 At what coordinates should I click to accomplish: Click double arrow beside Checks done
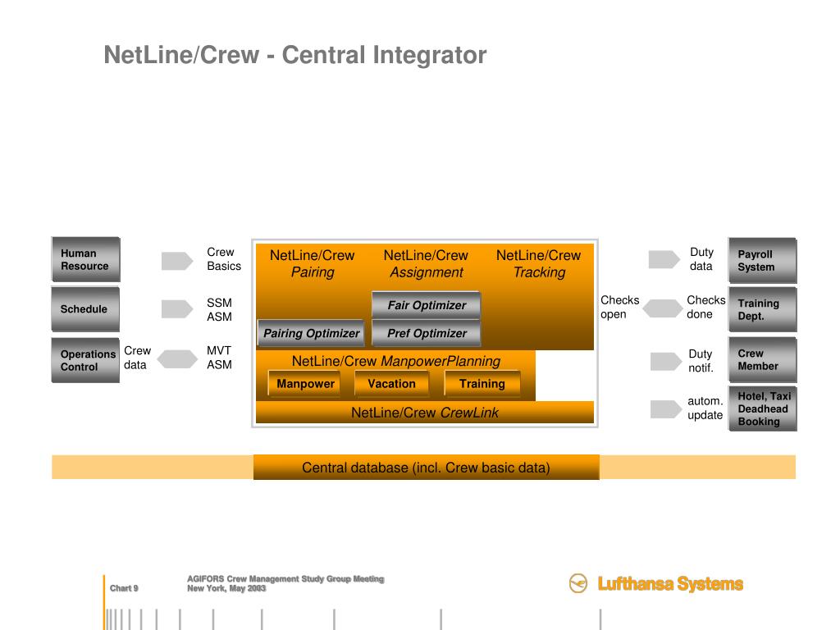(x=663, y=308)
